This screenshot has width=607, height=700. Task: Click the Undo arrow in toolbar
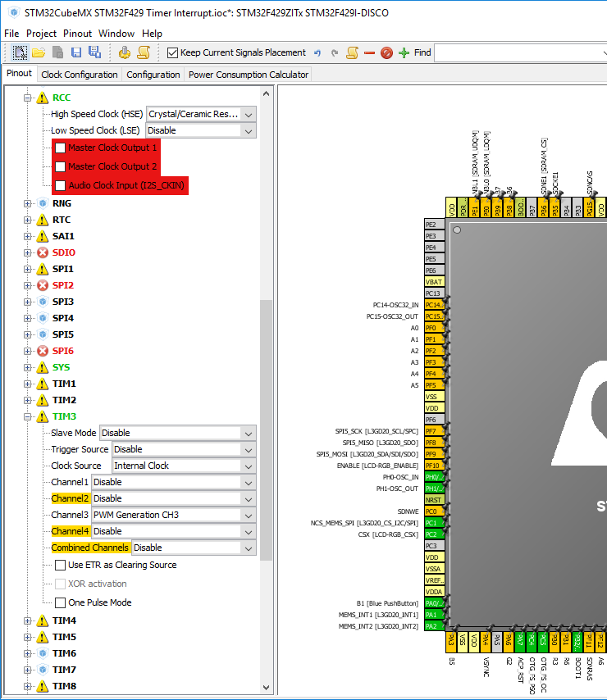pyautogui.click(x=317, y=52)
